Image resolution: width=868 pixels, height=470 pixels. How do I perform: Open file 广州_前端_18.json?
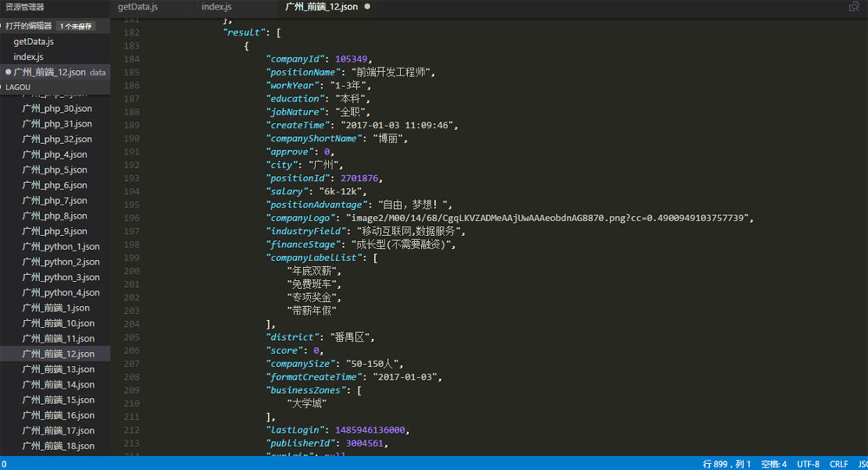tap(58, 446)
